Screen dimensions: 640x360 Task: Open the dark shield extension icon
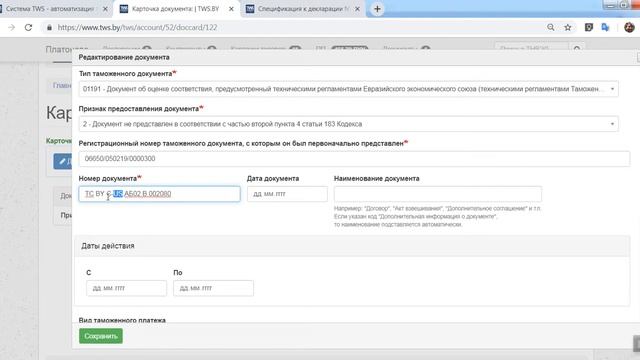click(x=589, y=27)
